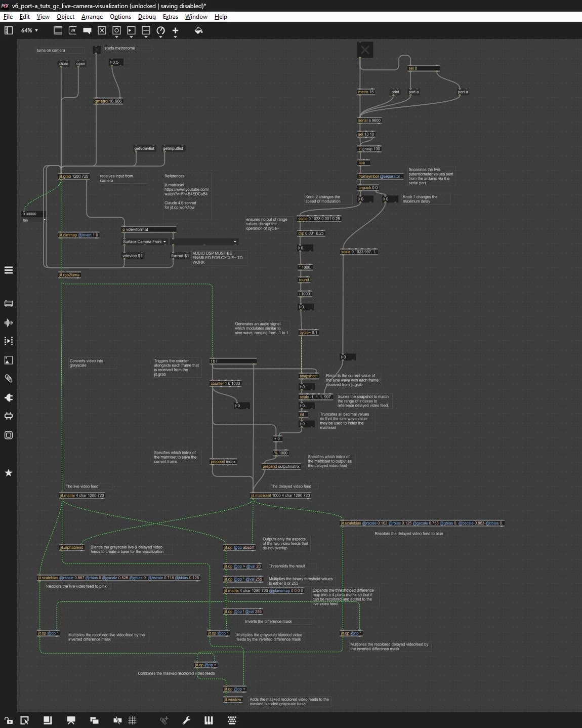Click the wrench icon in bottom bar

pyautogui.click(x=186, y=720)
